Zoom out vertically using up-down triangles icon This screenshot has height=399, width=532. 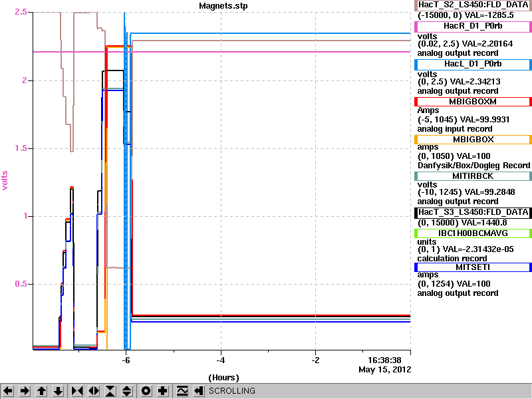coord(127,391)
